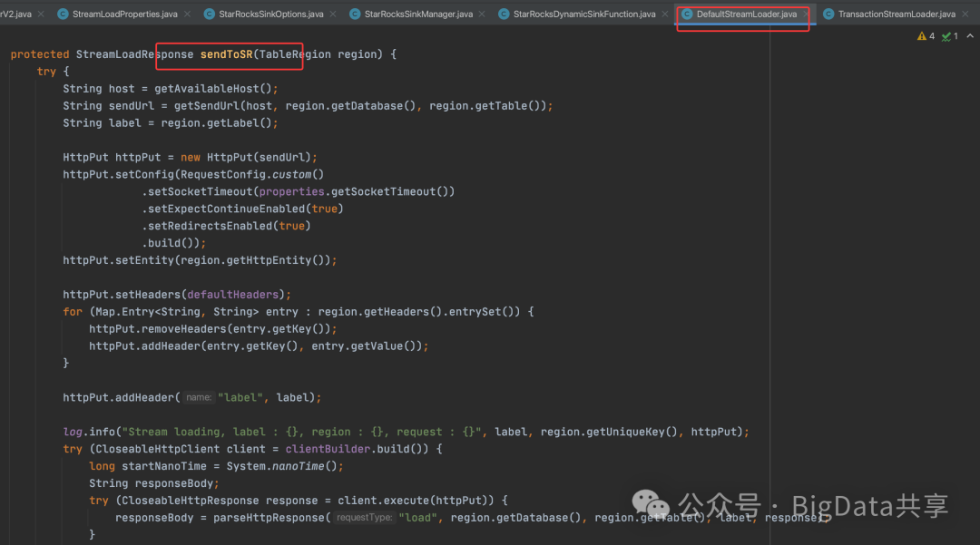Click the parseHttpResponse method call
Viewport: 980px width, 545px height.
point(269,518)
